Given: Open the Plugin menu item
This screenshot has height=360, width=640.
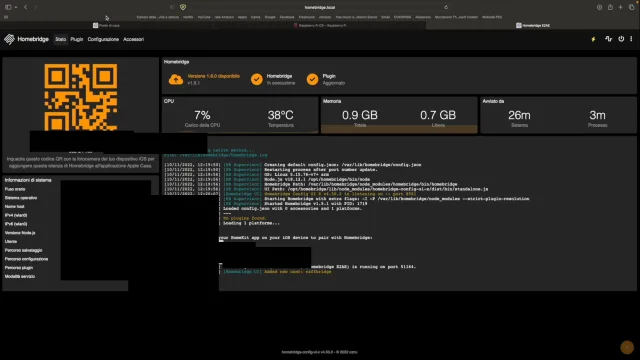Looking at the screenshot, I should (x=77, y=39).
